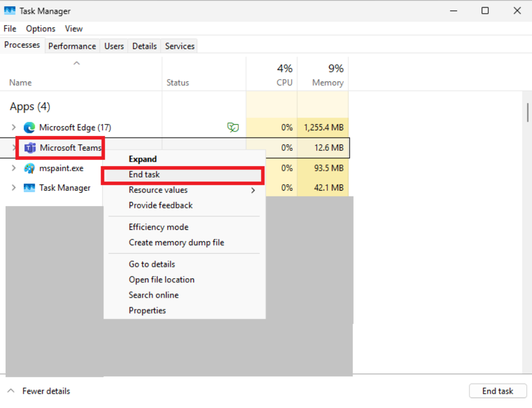This screenshot has width=532, height=408.
Task: Click the Apps (4) group heading
Action: pyautogui.click(x=30, y=106)
